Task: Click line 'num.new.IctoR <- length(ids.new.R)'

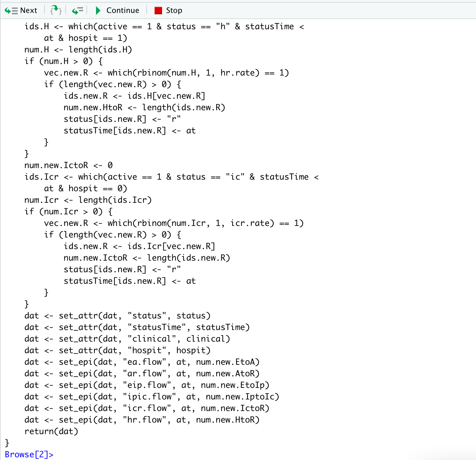Action: [x=147, y=258]
